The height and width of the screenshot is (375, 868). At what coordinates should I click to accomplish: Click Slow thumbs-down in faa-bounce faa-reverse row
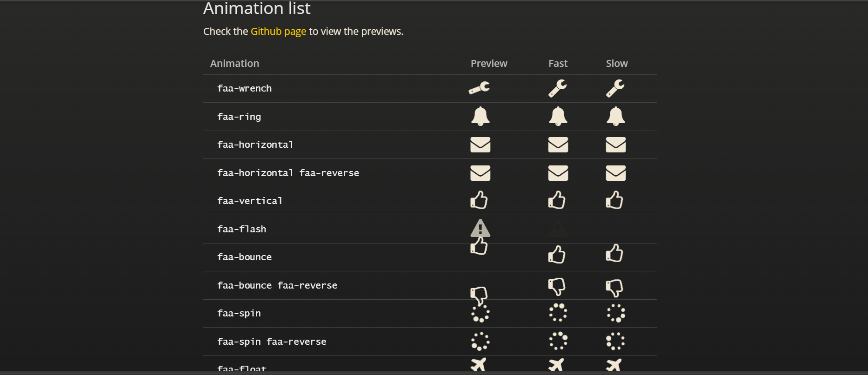[x=614, y=288]
